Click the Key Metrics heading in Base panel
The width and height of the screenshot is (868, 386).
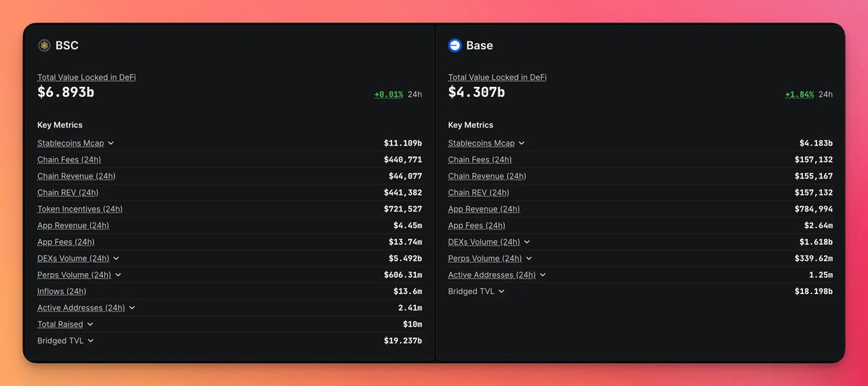471,125
